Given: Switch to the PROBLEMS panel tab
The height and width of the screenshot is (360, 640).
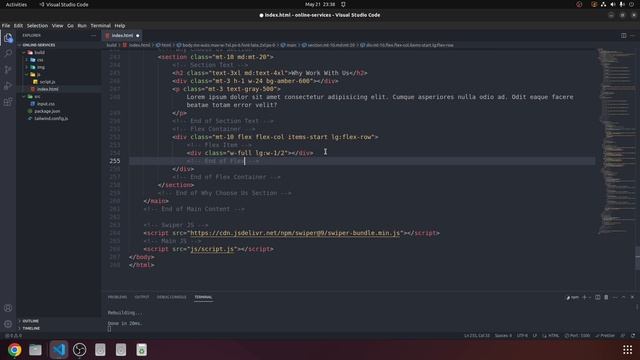Looking at the screenshot, I should [117, 297].
